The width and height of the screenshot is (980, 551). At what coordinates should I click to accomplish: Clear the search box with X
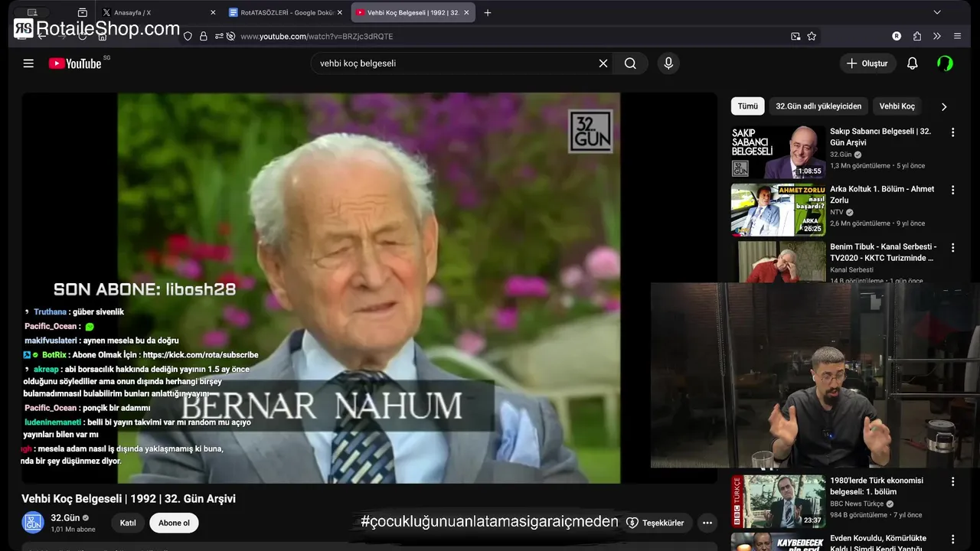tap(603, 64)
